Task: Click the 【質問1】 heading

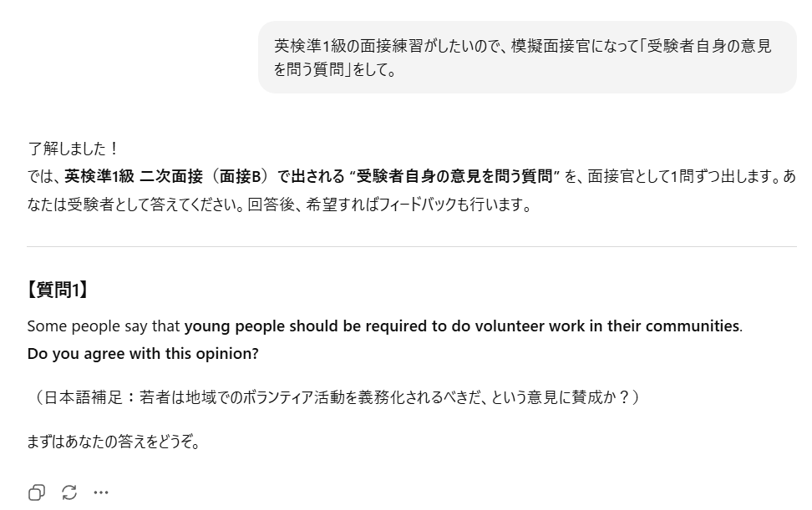Action: click(58, 290)
